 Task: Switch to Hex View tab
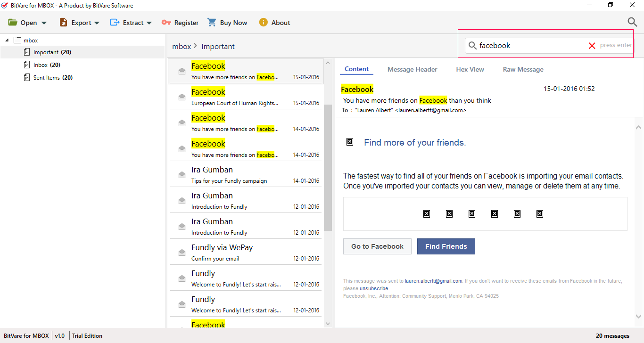pos(470,69)
